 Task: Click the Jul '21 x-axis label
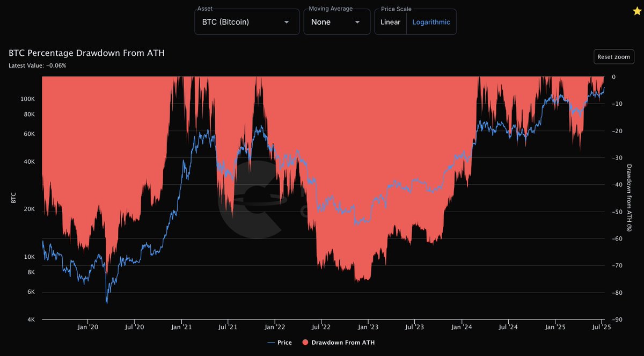click(x=228, y=326)
